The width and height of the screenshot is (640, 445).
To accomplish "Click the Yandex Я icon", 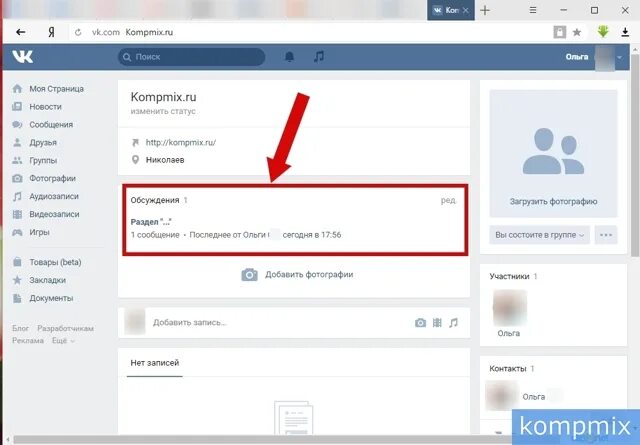I will 51,32.
